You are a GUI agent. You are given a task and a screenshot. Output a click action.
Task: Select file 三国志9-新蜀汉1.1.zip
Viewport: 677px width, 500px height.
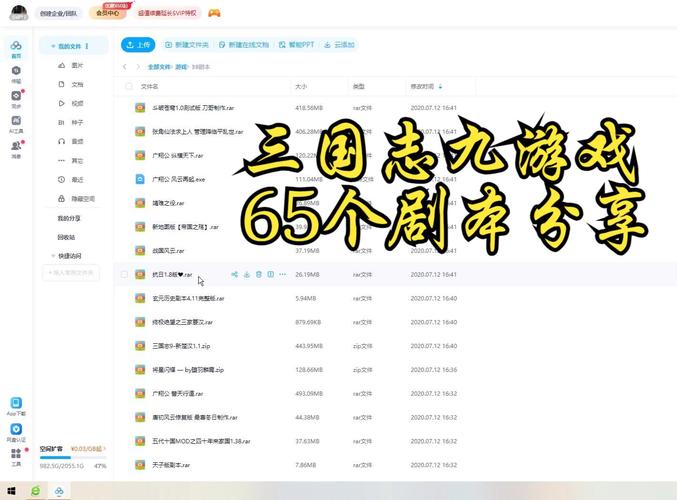181,346
